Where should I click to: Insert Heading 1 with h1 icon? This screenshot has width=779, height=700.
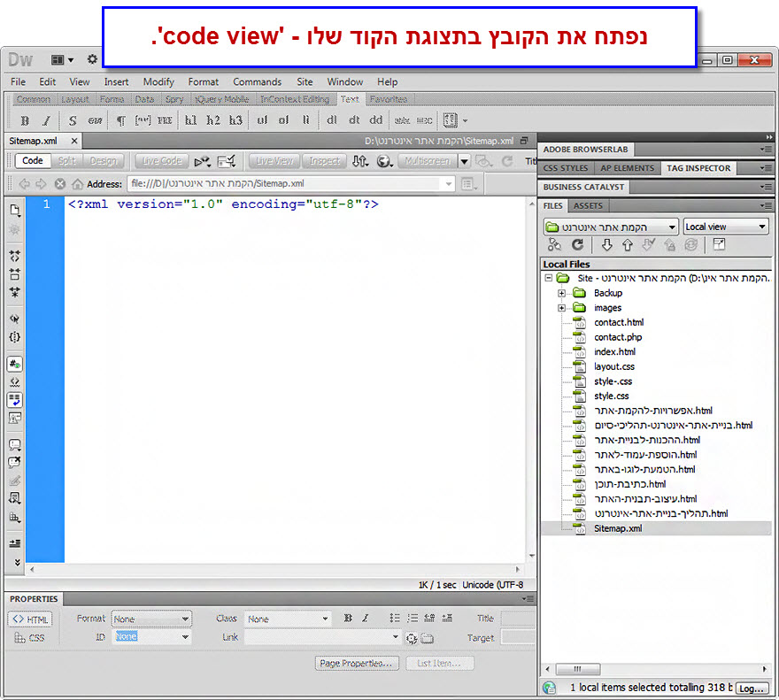[191, 120]
